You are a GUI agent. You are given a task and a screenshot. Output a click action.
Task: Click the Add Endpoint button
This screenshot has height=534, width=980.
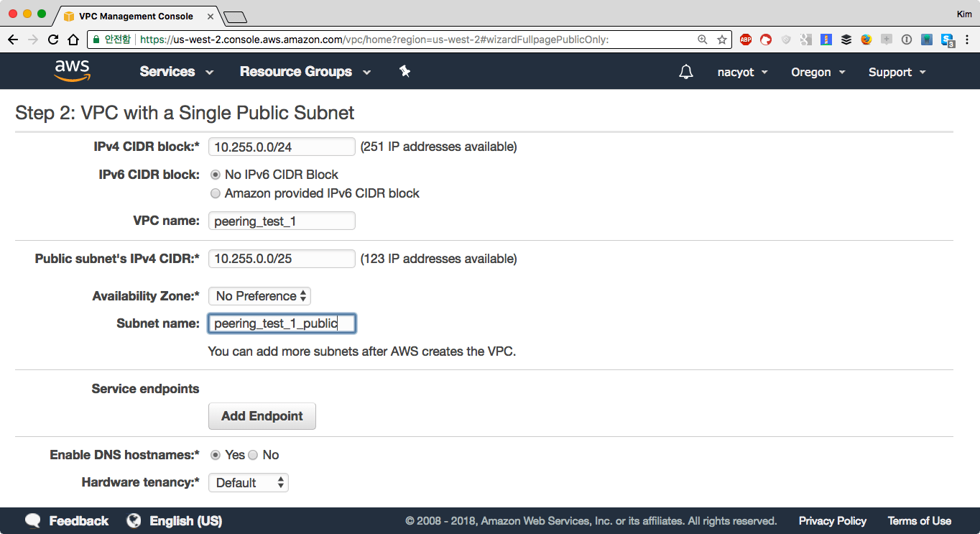coord(262,416)
